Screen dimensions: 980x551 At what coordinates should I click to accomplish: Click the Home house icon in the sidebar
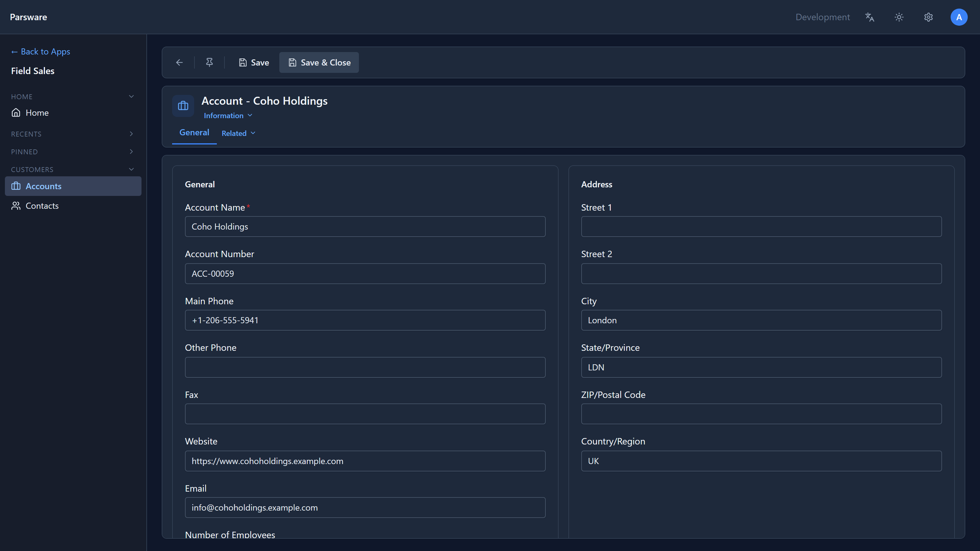[x=16, y=113]
